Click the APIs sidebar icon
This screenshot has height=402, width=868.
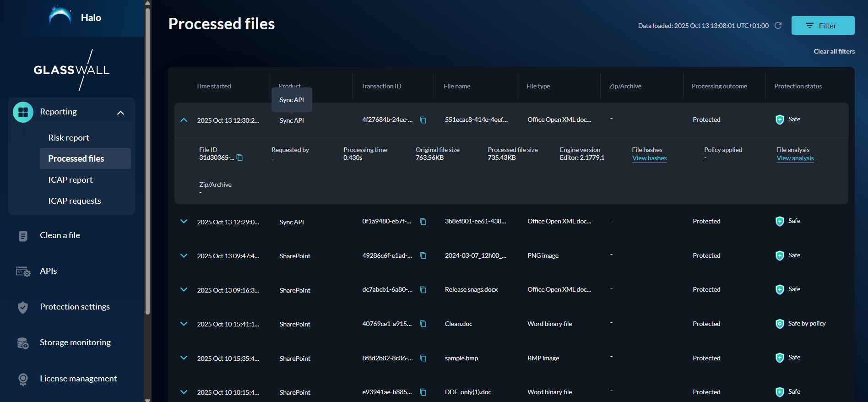pos(23,272)
